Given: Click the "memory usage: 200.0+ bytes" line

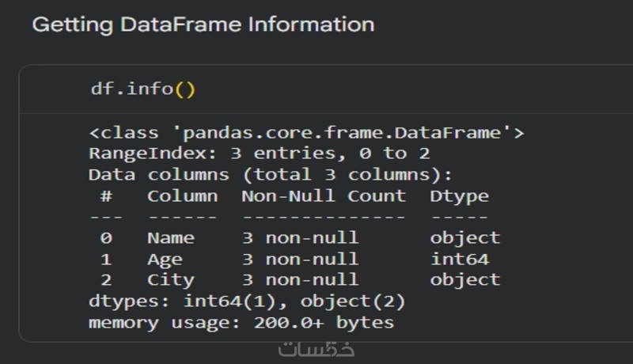Looking at the screenshot, I should point(241,322).
